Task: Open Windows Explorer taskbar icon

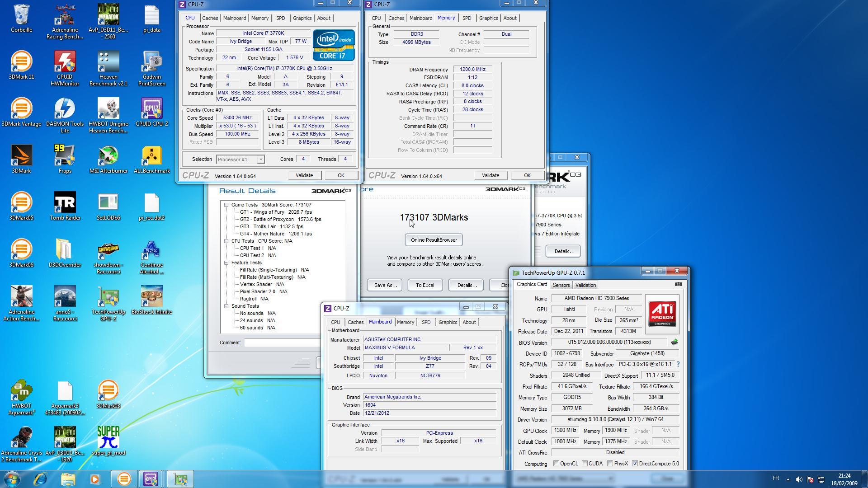Action: coord(68,479)
